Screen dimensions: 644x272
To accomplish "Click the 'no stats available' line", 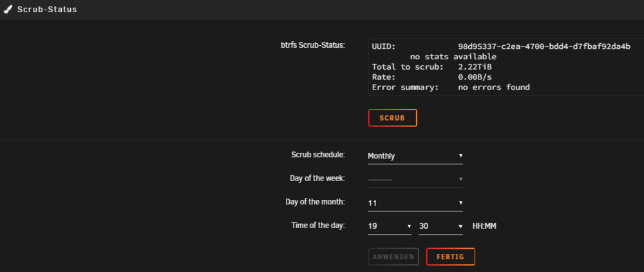I will 453,57.
